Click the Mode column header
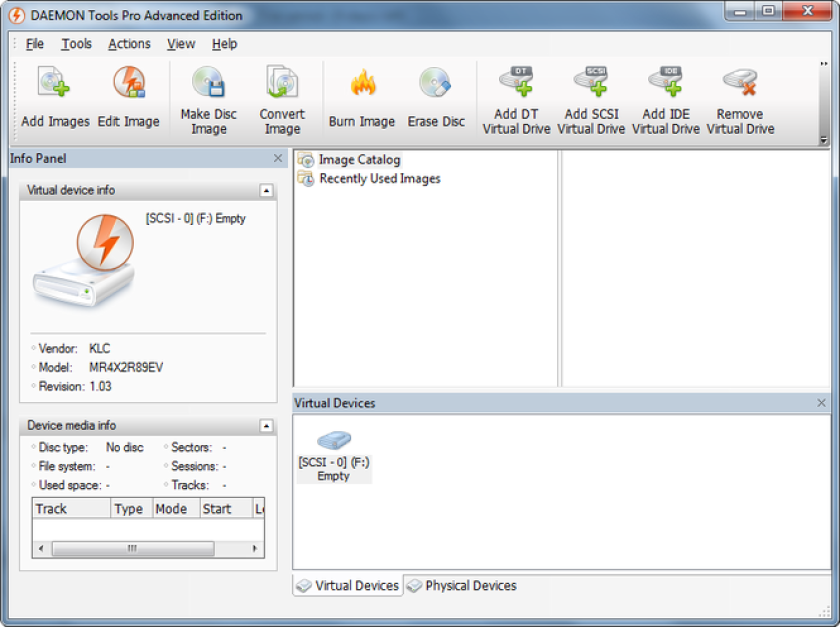The width and height of the screenshot is (840, 627). point(176,509)
